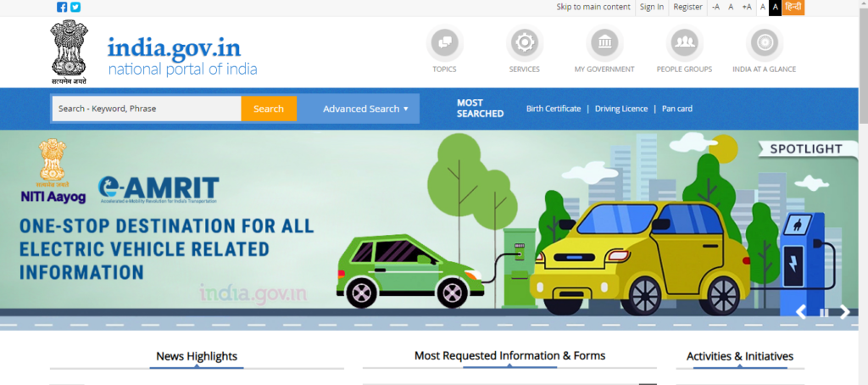868x385 pixels.
Task: Click the Services gear icon
Action: (524, 42)
